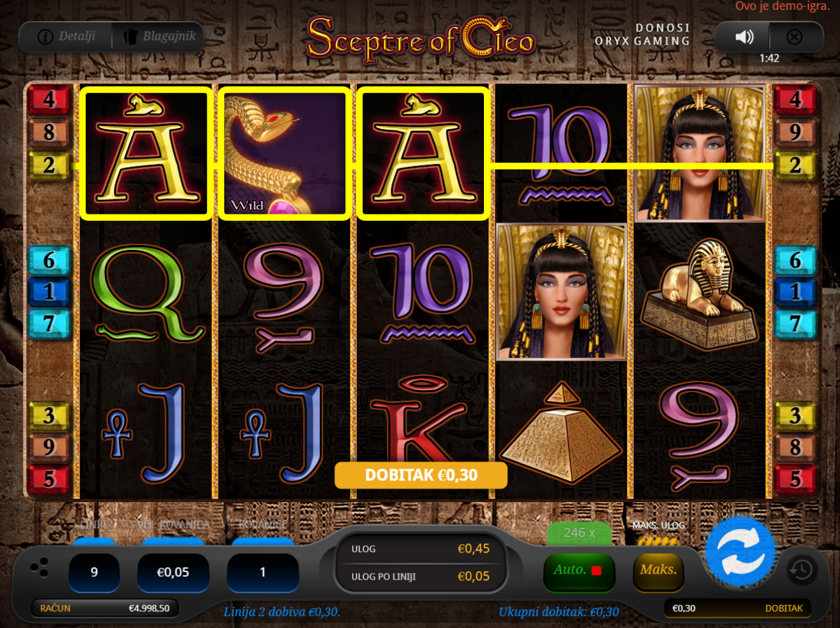Toggle the Auto spin button
Viewport: 840px width, 628px height.
(579, 570)
